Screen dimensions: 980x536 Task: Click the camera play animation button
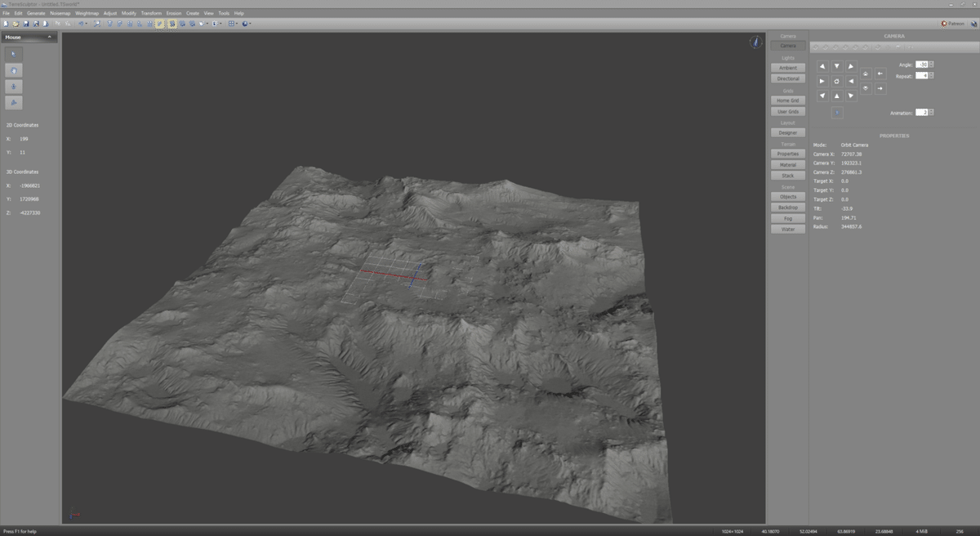(837, 112)
